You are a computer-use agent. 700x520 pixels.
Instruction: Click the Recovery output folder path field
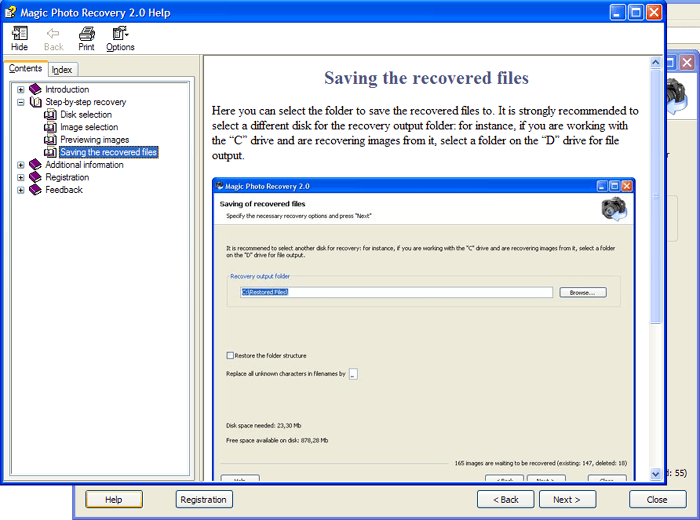[396, 292]
